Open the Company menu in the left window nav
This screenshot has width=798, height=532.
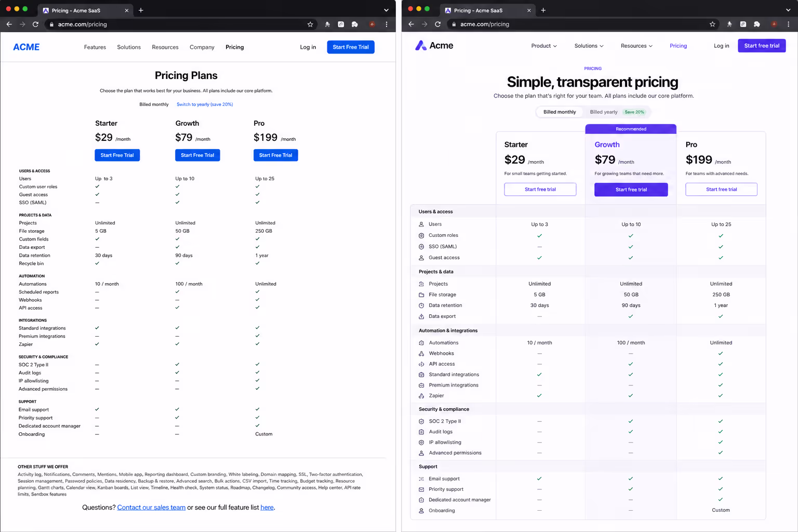click(x=202, y=47)
